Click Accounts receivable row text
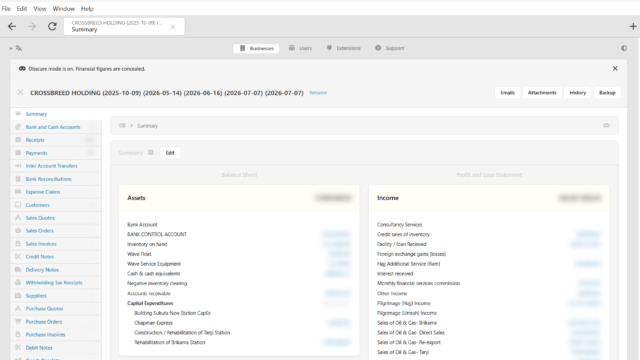 [149, 293]
